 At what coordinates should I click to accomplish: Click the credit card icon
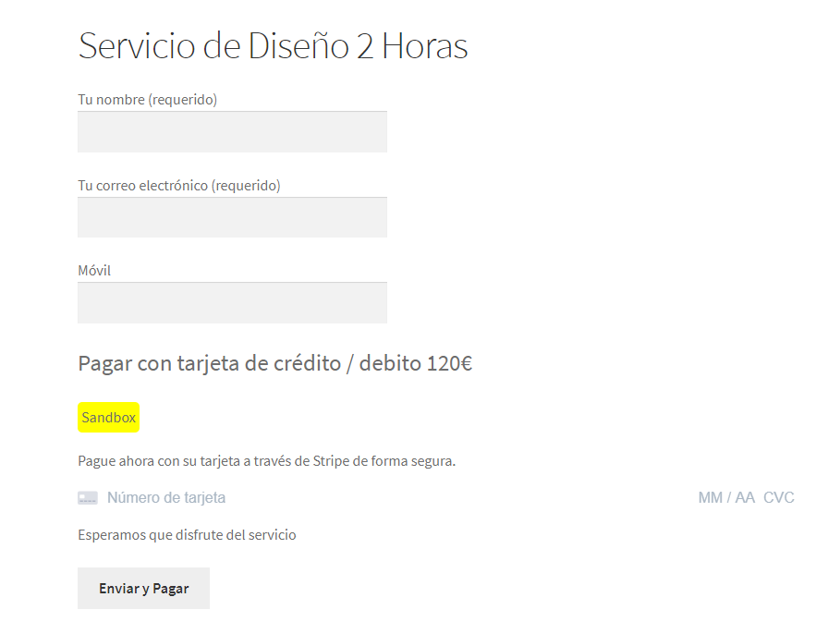88,498
